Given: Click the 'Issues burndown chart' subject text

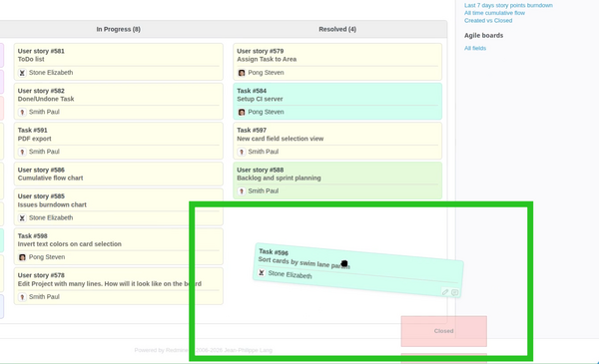Looking at the screenshot, I should pos(52,204).
